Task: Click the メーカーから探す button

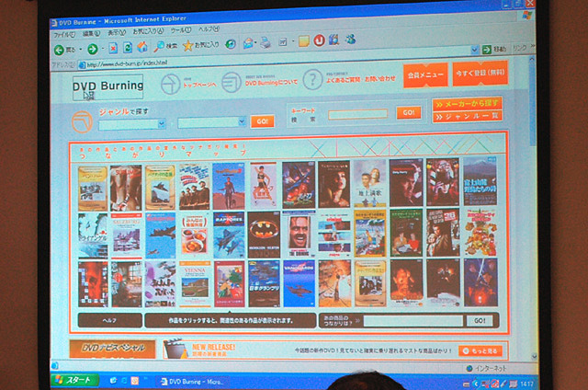Action: coord(468,104)
